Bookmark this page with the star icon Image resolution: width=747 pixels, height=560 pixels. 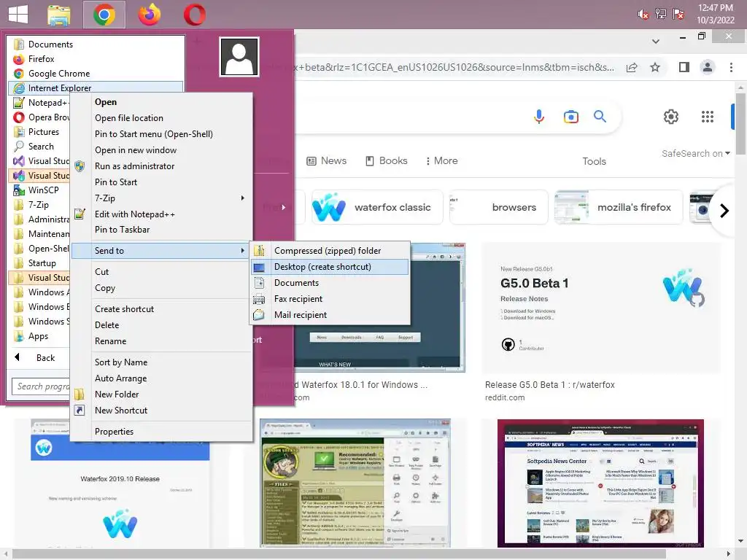tap(655, 67)
